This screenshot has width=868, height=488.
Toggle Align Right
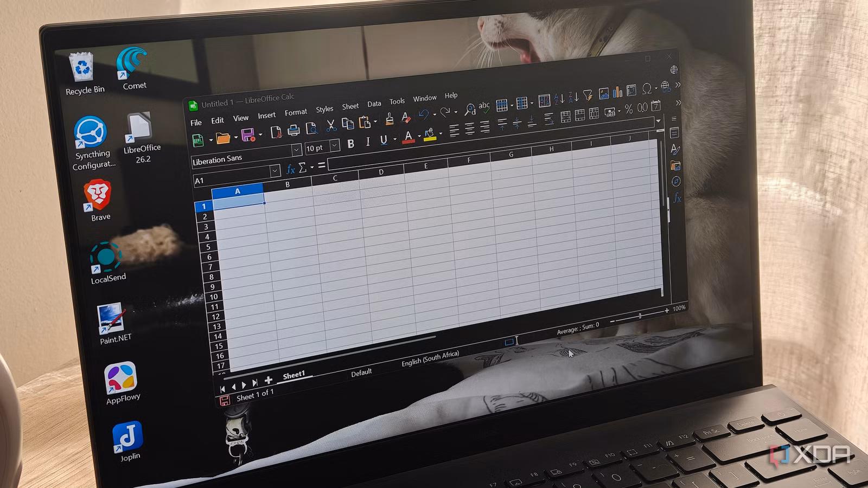484,126
